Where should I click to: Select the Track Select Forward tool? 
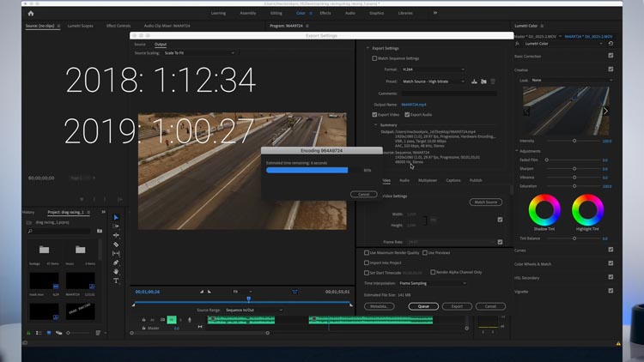(116, 226)
